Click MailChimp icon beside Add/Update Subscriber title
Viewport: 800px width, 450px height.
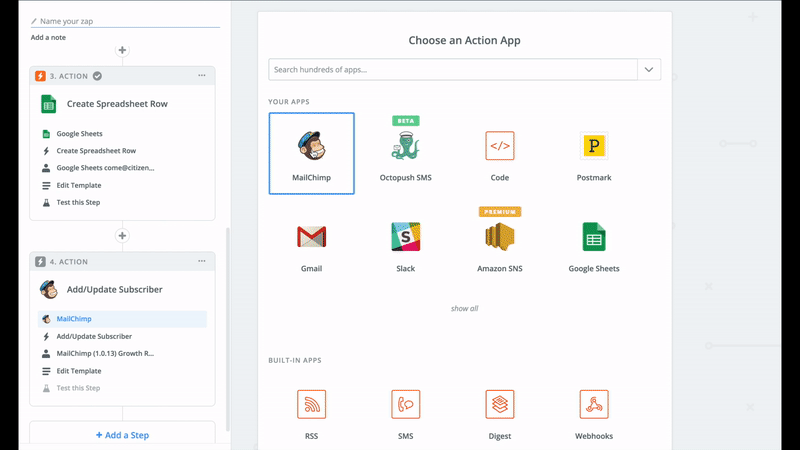tap(48, 289)
